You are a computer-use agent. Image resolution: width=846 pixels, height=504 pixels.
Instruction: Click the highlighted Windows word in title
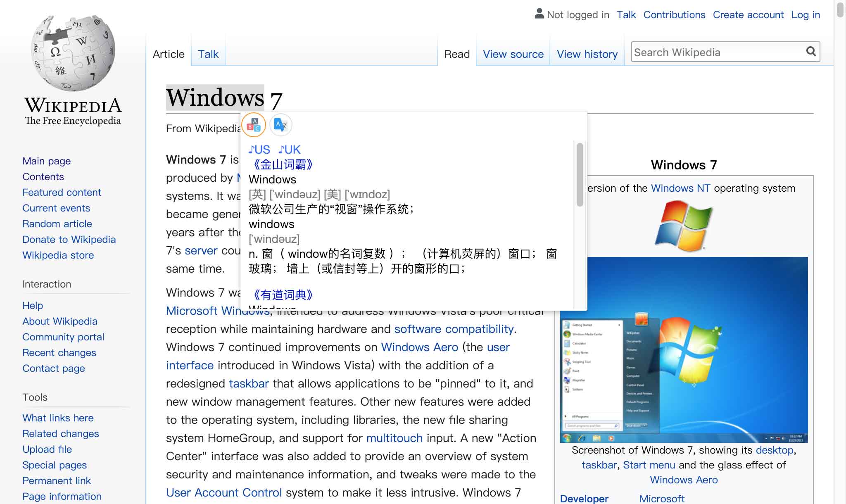[x=215, y=97]
